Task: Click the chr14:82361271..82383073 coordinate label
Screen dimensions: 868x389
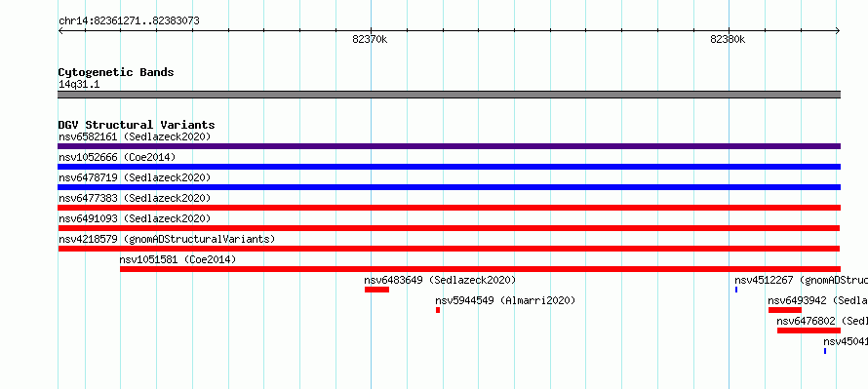Action: pyautogui.click(x=129, y=21)
